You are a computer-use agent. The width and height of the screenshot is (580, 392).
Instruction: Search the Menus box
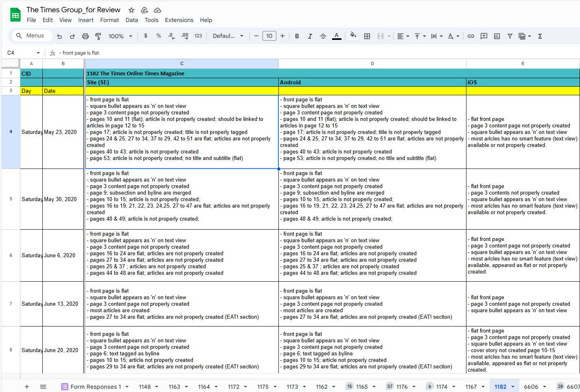[32, 36]
